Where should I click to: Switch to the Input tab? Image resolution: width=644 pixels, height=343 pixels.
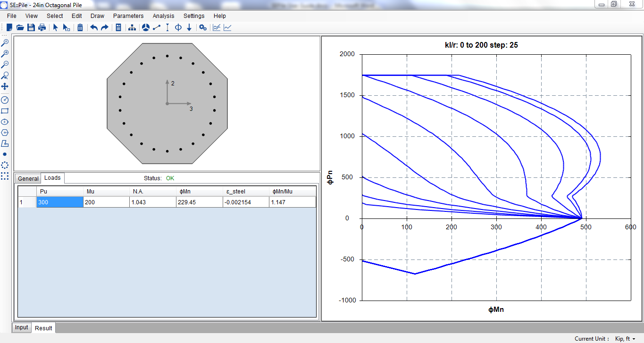coord(21,327)
